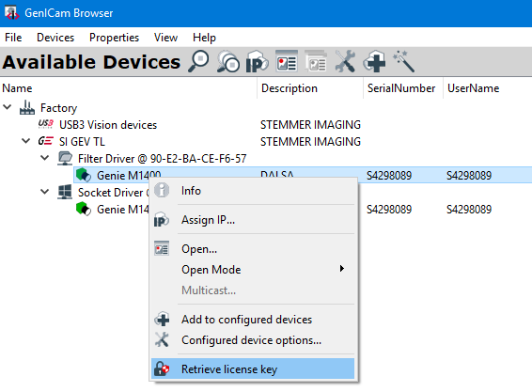The image size is (532, 392).
Task: Click the open device toolbar icon
Action: pyautogui.click(x=287, y=61)
